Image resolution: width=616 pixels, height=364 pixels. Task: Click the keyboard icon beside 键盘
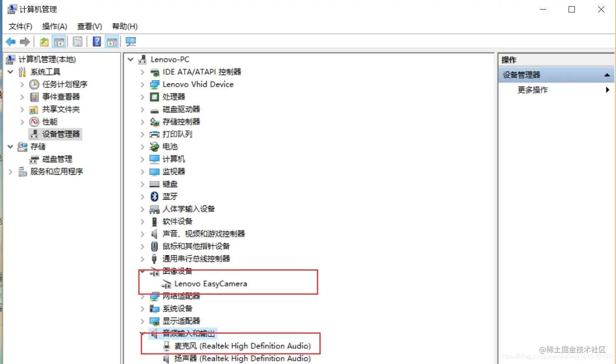(155, 184)
